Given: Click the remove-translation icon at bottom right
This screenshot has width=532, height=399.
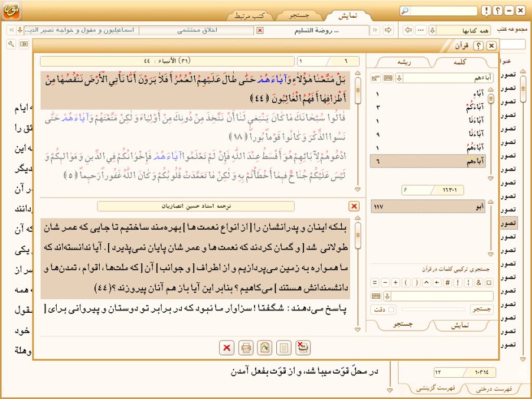Looking at the screenshot, I should tap(303, 348).
